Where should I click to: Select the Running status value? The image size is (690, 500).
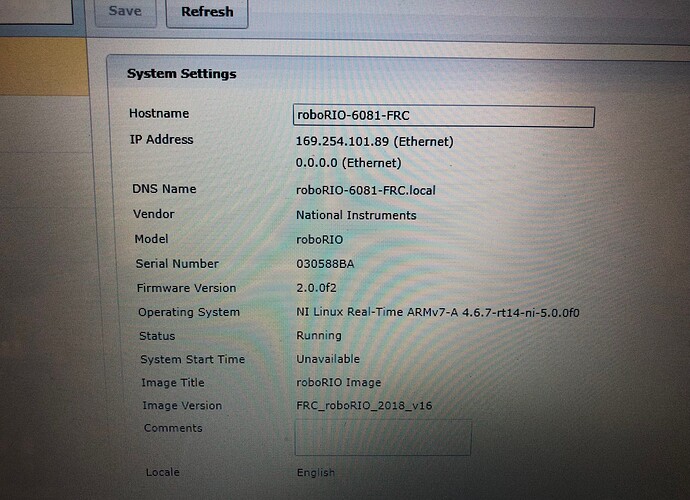pyautogui.click(x=319, y=335)
